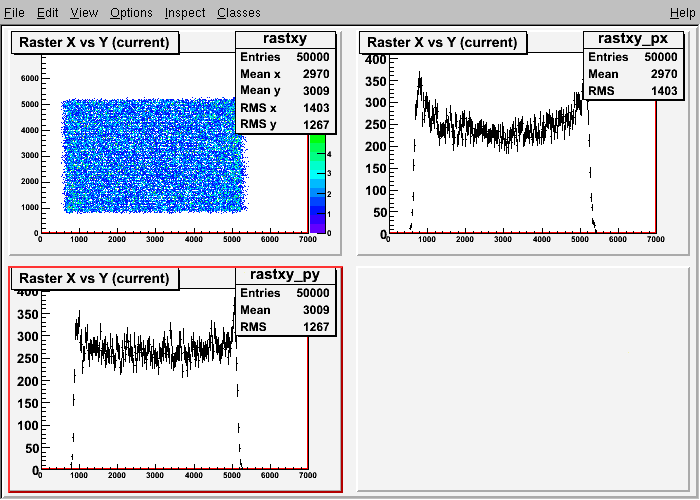Click Entries 50000 in rastxy_px stats box
This screenshot has width=700, height=500.
point(633,57)
